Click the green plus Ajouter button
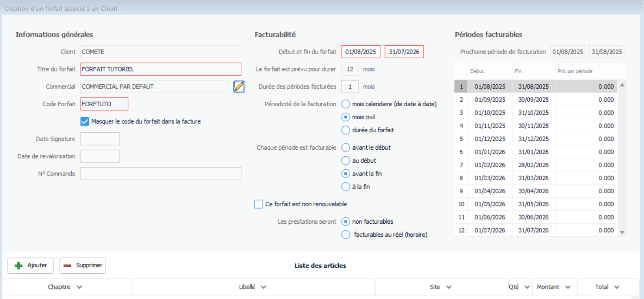Viewport: 644px width, 299px height. pos(30,265)
